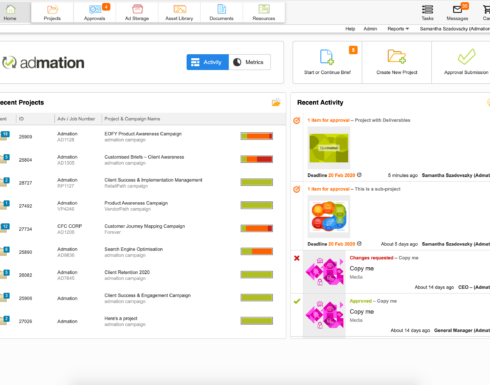Switch to Metrics view

point(250,62)
